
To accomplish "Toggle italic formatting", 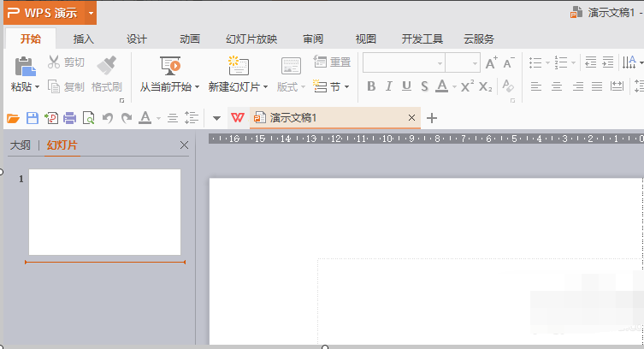I will (388, 86).
